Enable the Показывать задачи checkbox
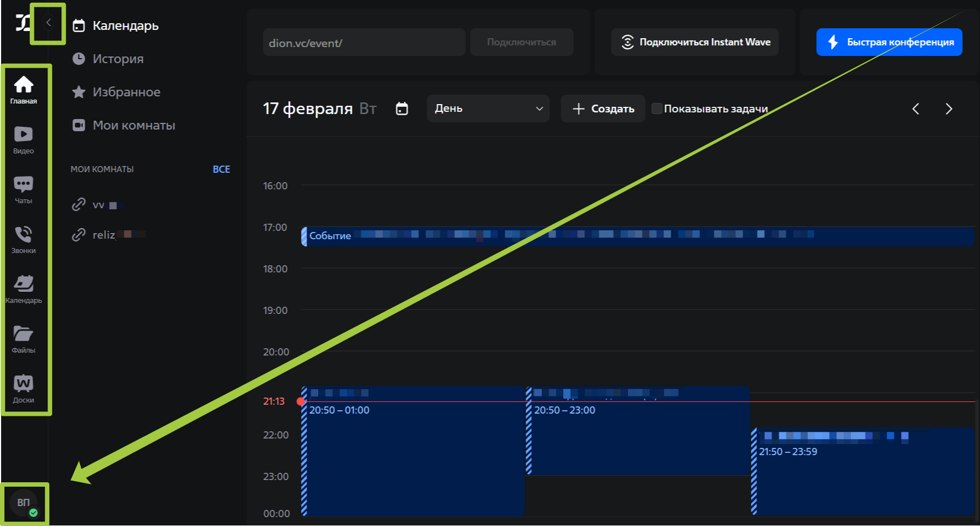This screenshot has height=526, width=980. [657, 109]
